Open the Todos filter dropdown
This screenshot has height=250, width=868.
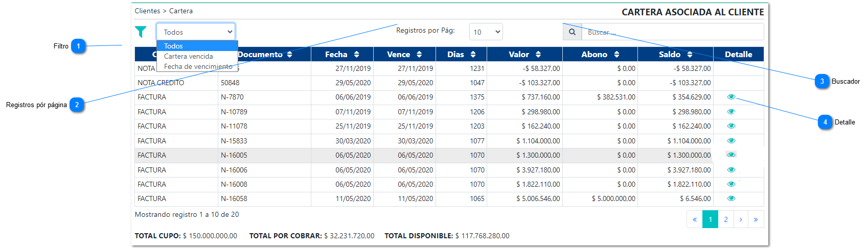click(x=196, y=32)
